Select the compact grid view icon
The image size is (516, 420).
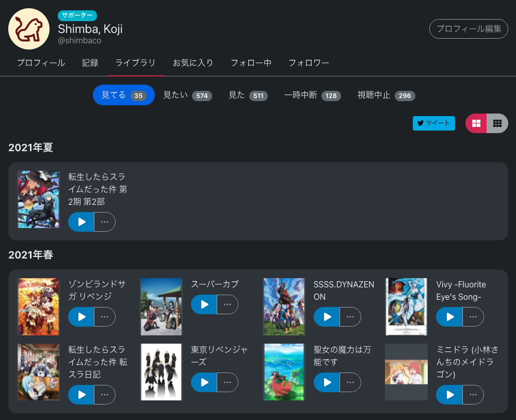(497, 123)
